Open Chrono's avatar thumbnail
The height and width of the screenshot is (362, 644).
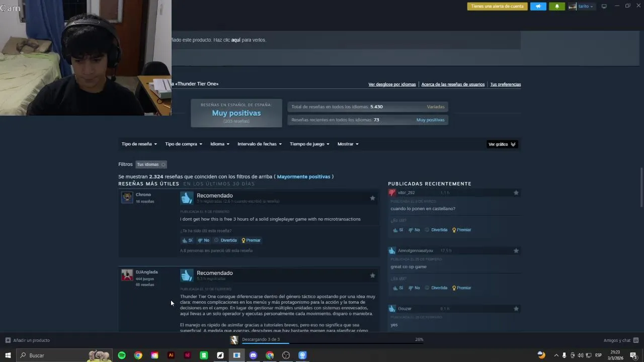(127, 197)
